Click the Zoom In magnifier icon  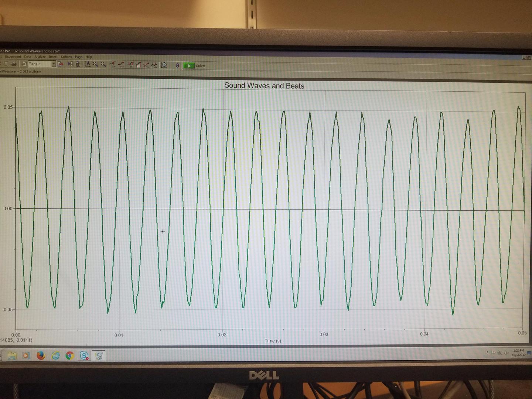click(96, 64)
